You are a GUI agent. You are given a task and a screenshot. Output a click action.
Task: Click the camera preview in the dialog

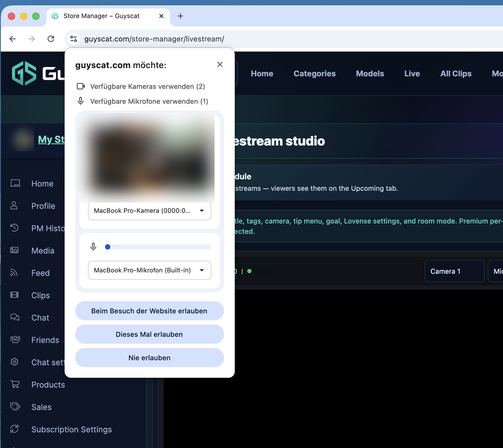146,158
